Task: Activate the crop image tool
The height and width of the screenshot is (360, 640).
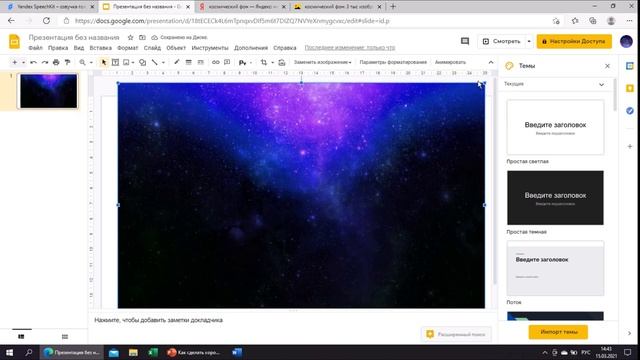Action: pos(264,62)
